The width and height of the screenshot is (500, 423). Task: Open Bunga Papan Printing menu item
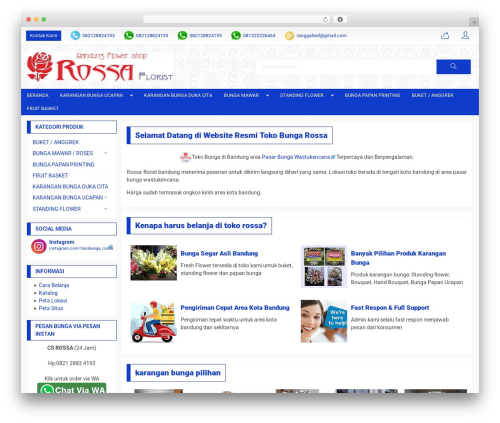tap(372, 95)
